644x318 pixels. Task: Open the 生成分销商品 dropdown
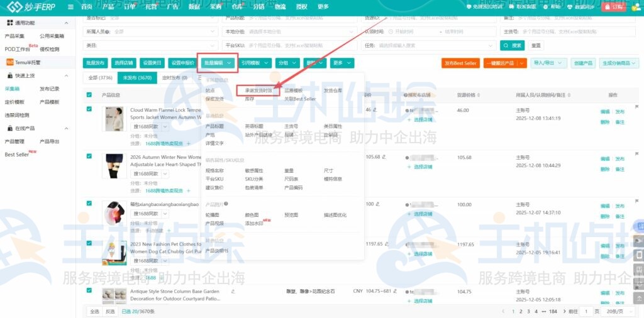[619, 63]
